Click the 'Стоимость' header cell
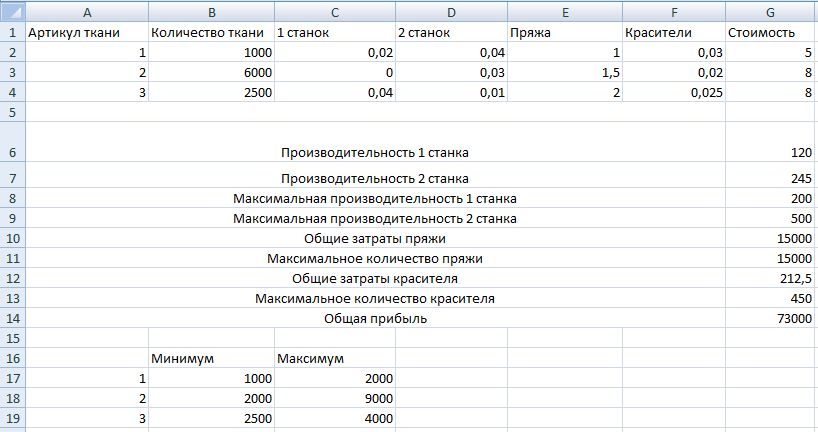Image resolution: width=818 pixels, height=432 pixels. pos(770,32)
